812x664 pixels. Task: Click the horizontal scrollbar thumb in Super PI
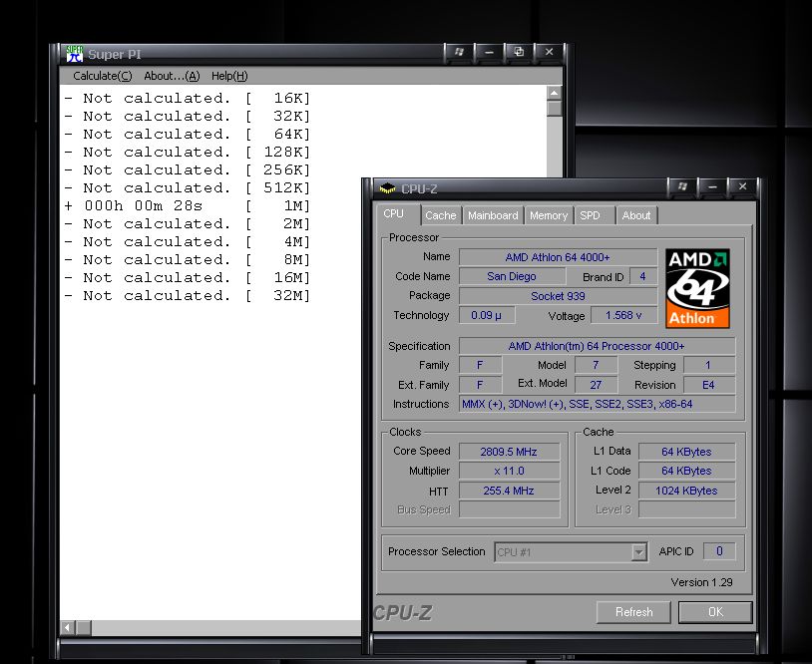click(84, 628)
